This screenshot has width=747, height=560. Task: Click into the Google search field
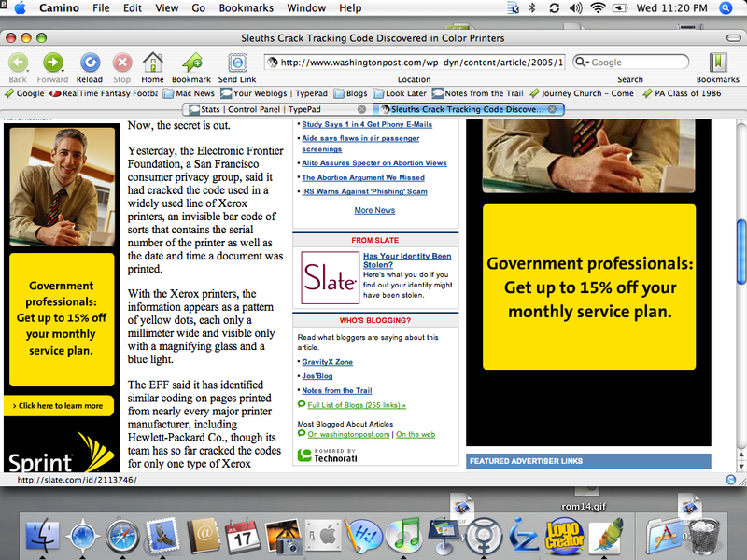click(635, 63)
